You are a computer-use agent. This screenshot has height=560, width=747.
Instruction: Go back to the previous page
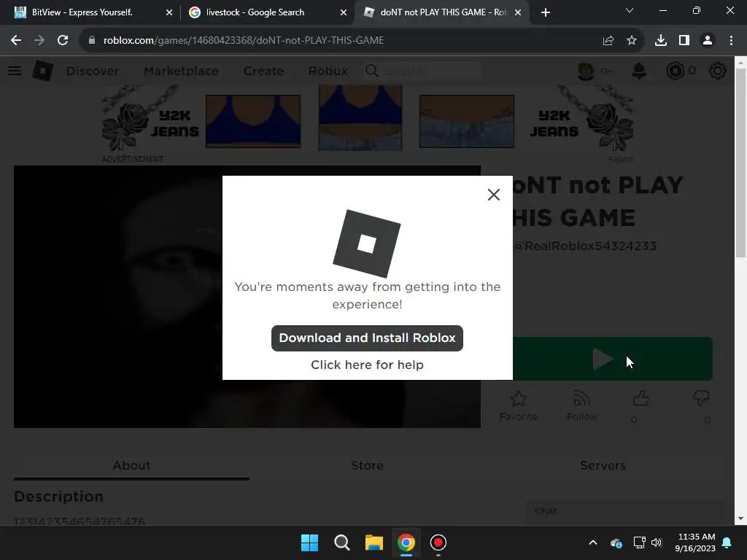pyautogui.click(x=16, y=41)
